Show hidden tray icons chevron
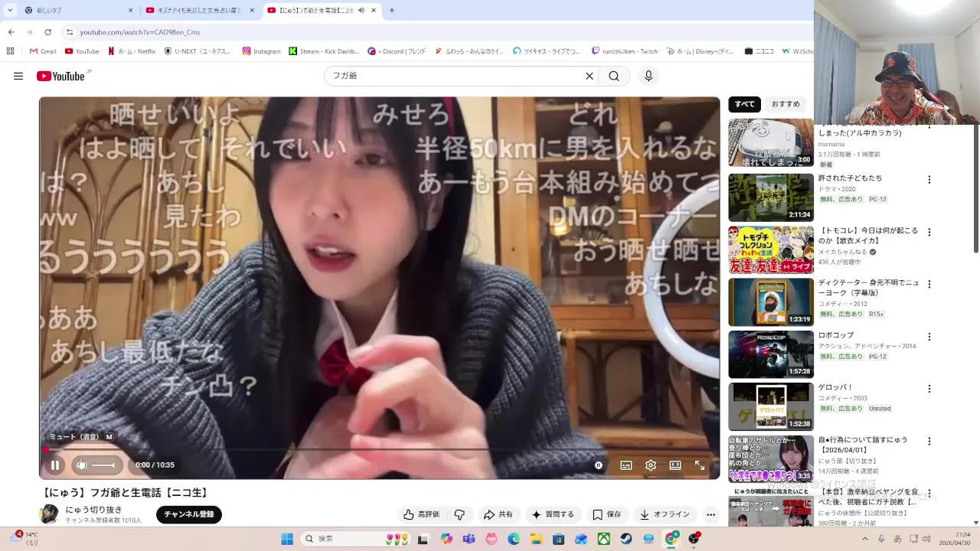 [866, 539]
